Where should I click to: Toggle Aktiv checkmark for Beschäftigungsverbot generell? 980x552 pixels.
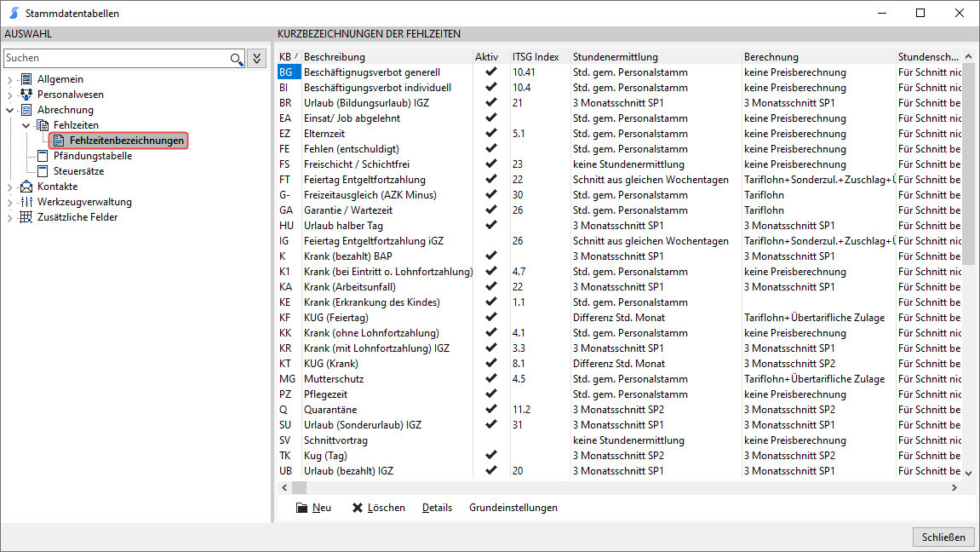491,72
